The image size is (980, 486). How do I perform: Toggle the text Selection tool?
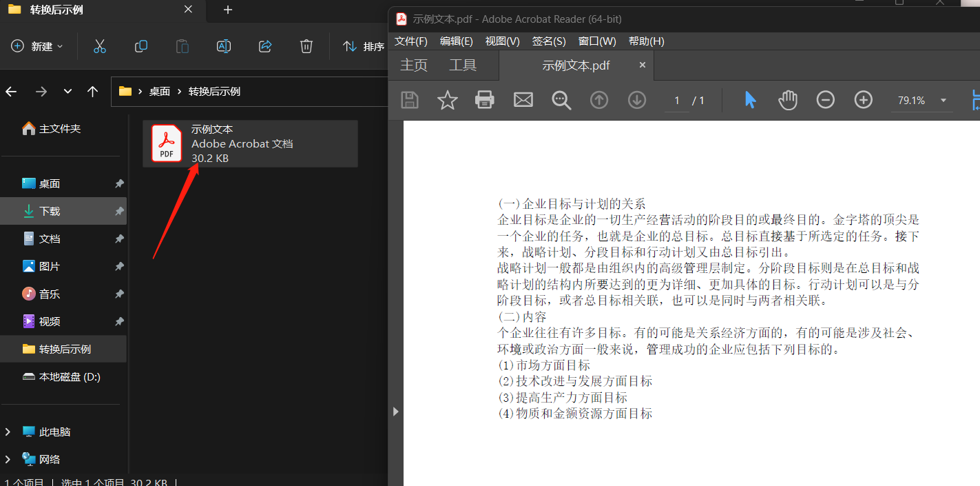(750, 100)
